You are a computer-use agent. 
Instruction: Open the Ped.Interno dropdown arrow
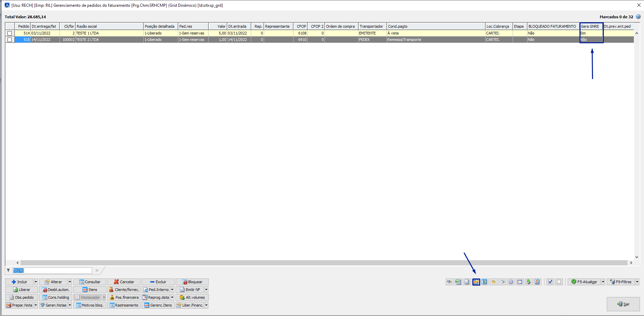172,290
